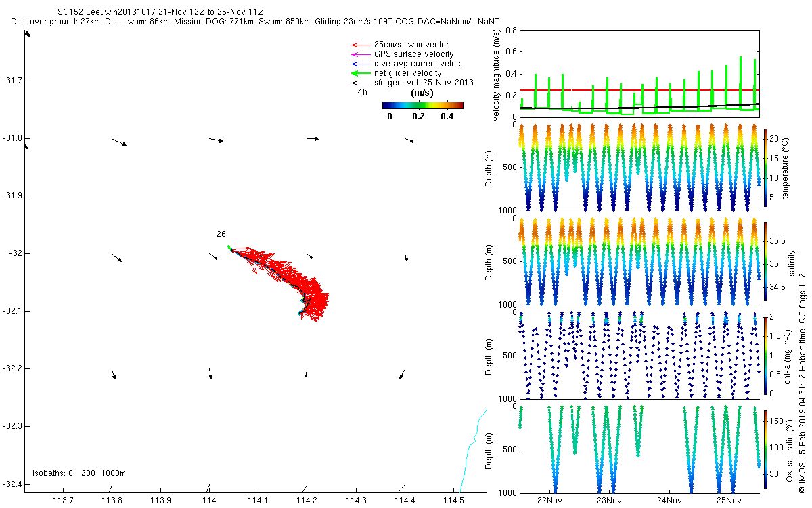
Task: Click the red 25cm/s line in velocity plot
Action: point(639,89)
